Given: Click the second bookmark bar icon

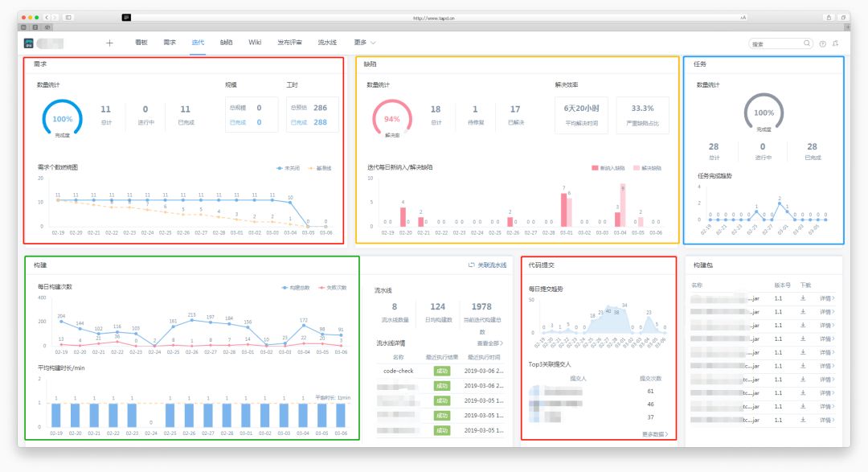Looking at the screenshot, I should click(35, 27).
